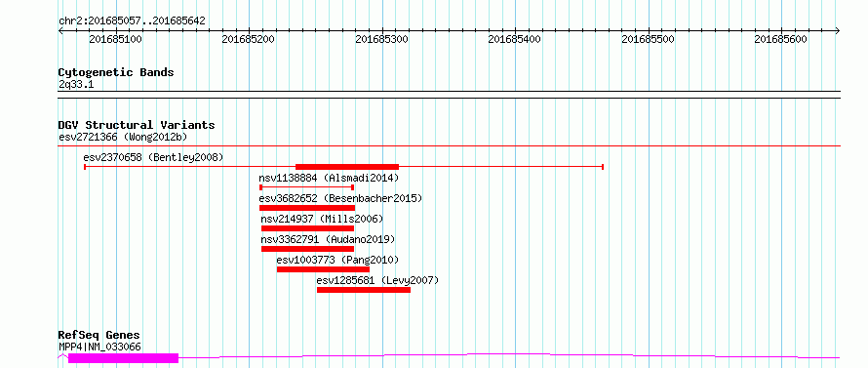Click the 201685300 ruler position marker
This screenshot has height=368, width=868.
pyautogui.click(x=382, y=39)
